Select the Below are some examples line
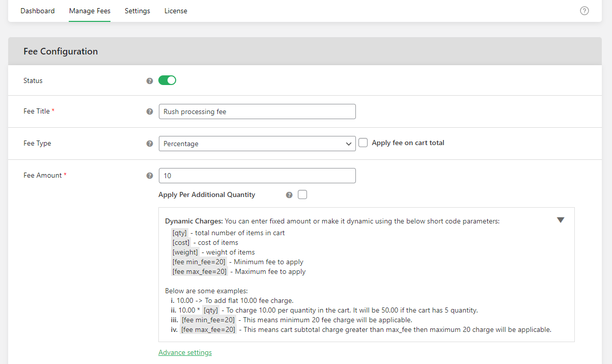This screenshot has height=364, width=612. [x=206, y=291]
